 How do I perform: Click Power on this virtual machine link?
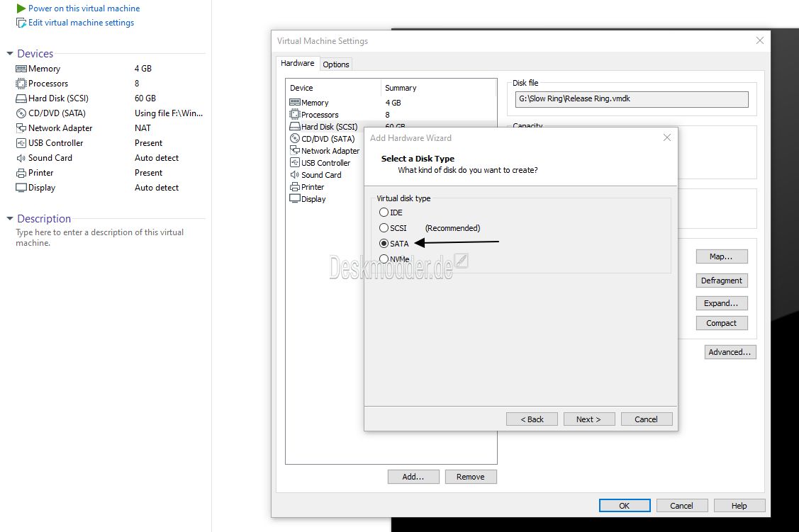[84, 8]
